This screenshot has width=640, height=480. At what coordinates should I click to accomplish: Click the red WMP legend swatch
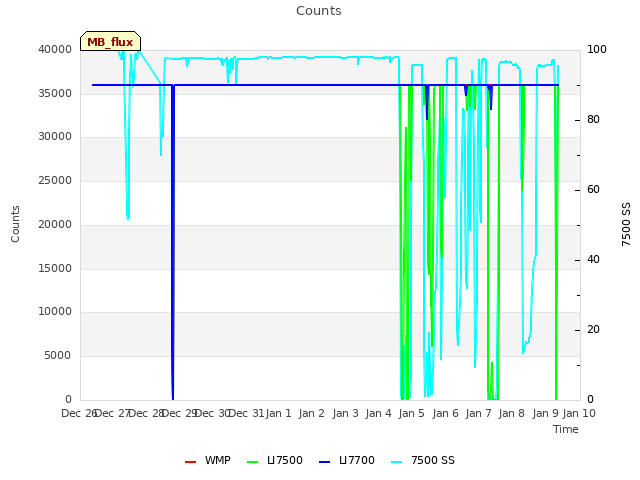190,462
